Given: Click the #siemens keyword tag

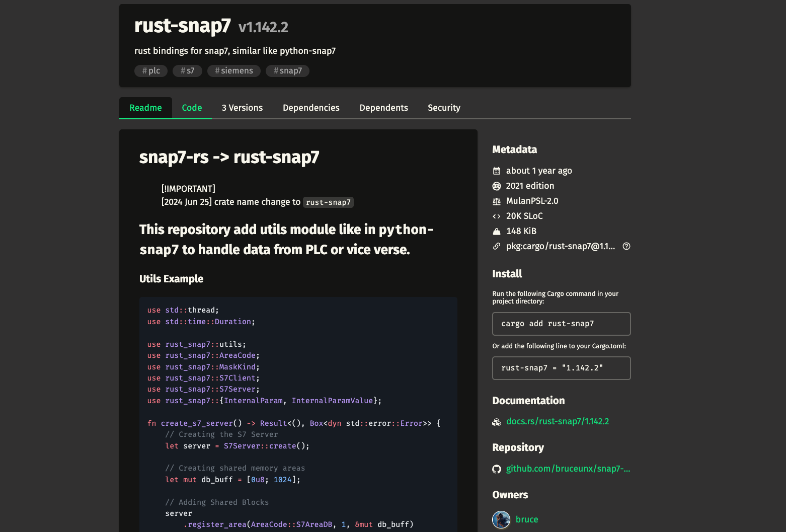Looking at the screenshot, I should [x=234, y=71].
